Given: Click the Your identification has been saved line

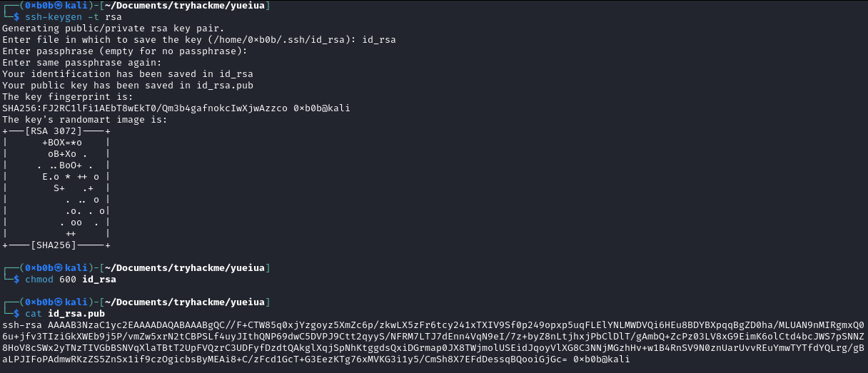Looking at the screenshot, I should (128, 74).
